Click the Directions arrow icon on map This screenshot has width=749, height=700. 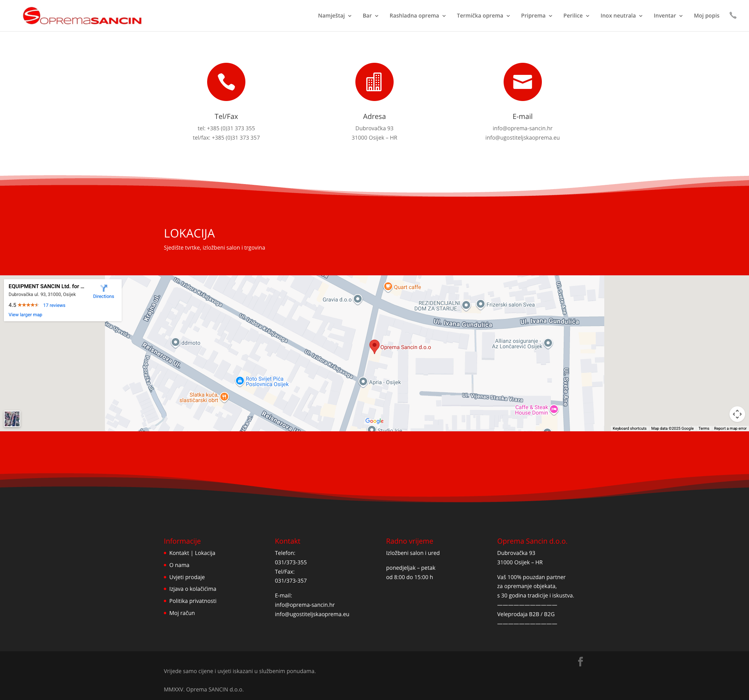coord(104,288)
